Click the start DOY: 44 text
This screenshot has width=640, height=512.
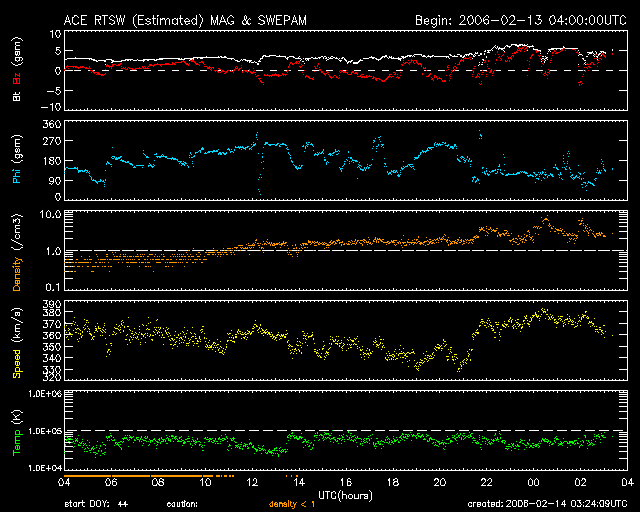[96, 504]
